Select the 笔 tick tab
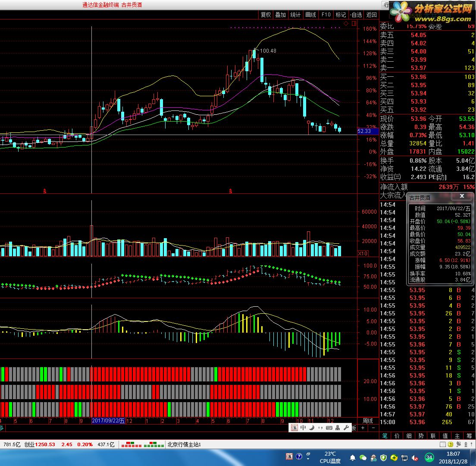The image size is (476, 466). tap(385, 436)
